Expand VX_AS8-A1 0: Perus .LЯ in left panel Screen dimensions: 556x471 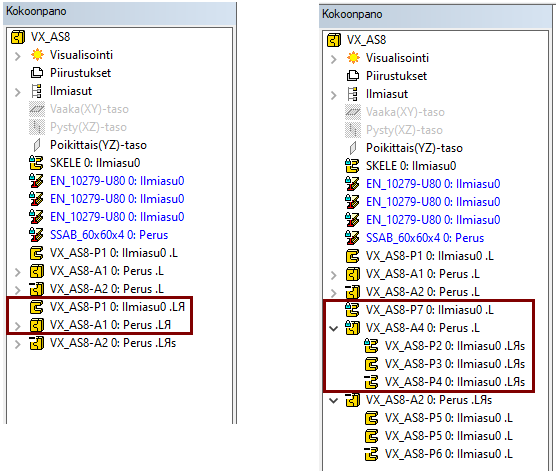click(17, 326)
